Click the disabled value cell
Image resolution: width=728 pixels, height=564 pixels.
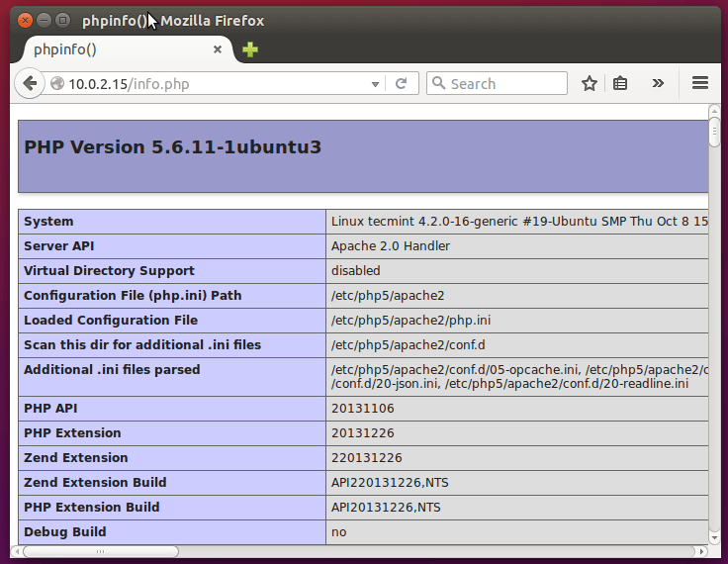click(x=356, y=270)
